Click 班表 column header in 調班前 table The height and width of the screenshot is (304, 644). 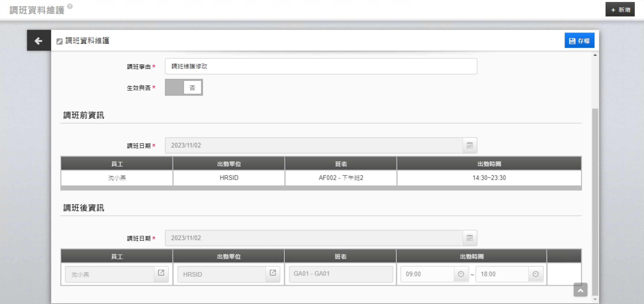pyautogui.click(x=341, y=164)
